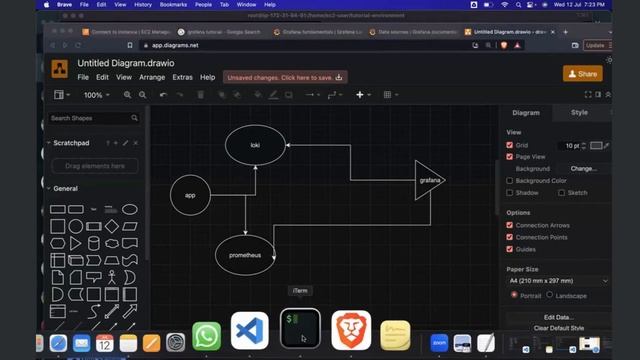This screenshot has width=640, height=360.
Task: Select the trapezoid shape in General palette
Action: point(111,260)
